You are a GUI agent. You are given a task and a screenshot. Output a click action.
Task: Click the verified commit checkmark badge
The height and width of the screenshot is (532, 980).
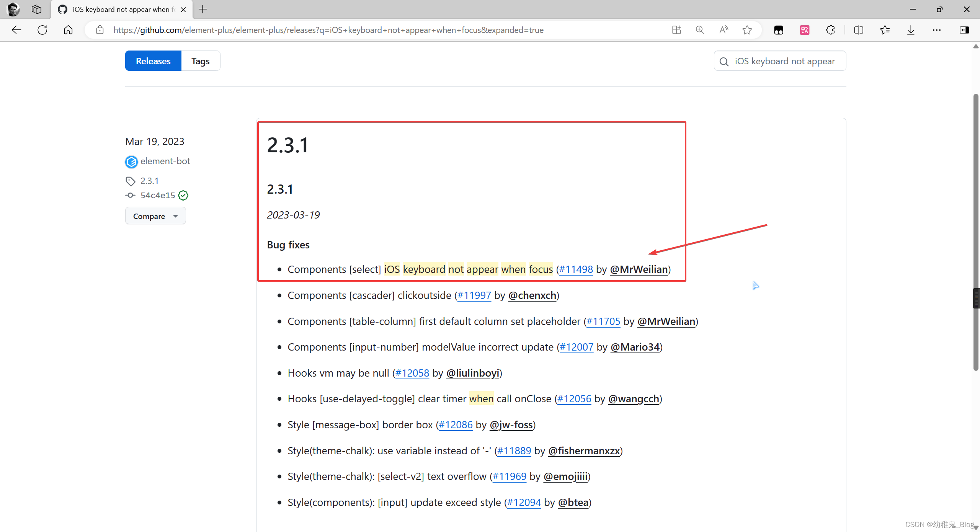click(x=183, y=196)
